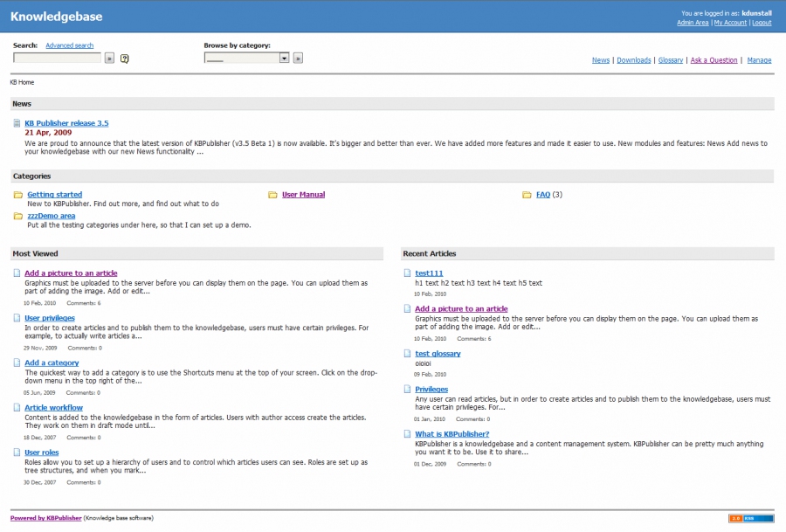Click the FAQ folder icon
Viewport: 786px width, 532px height.
[527, 195]
